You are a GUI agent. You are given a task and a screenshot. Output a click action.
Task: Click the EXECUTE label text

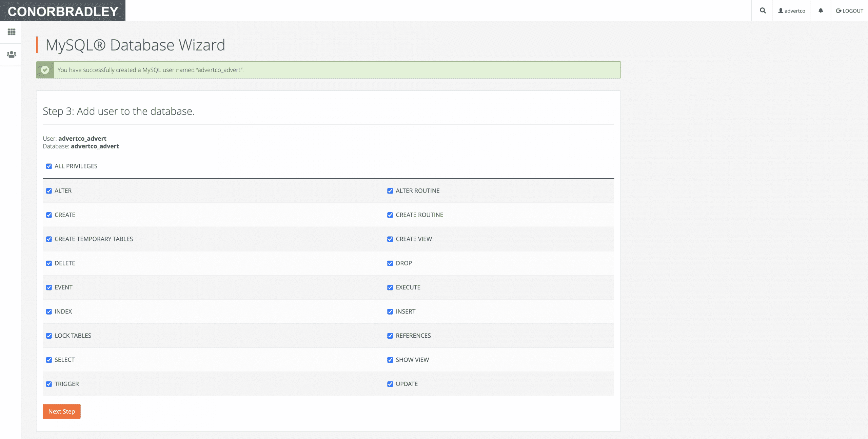tap(408, 287)
